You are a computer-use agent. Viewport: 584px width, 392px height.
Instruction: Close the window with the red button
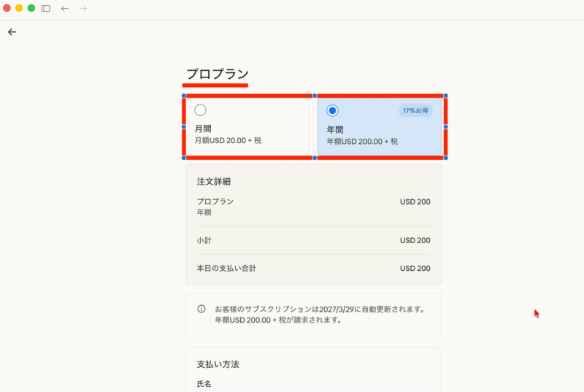(7, 8)
